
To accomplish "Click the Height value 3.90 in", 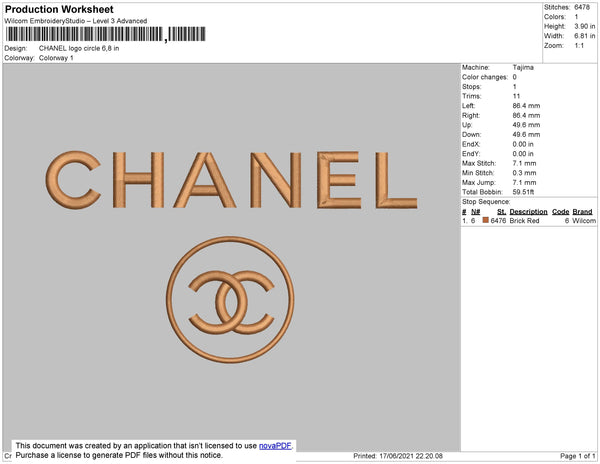I will point(584,26).
